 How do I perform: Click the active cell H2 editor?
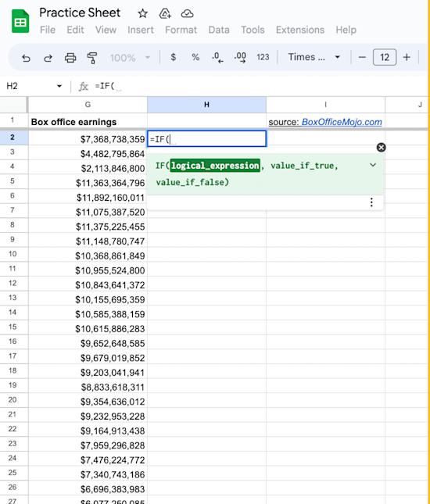(207, 138)
